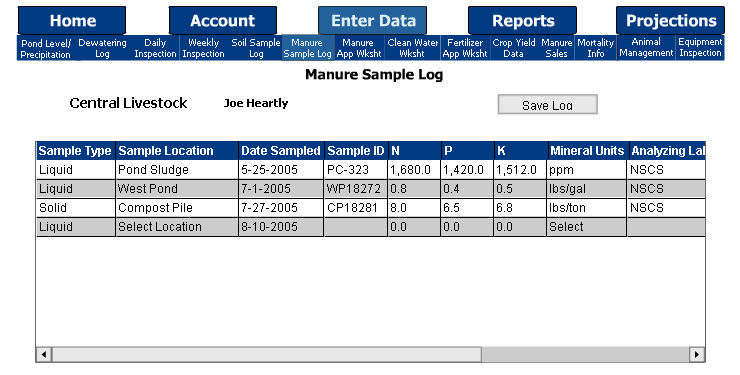Click empty Sample ID field in last row
Image resolution: width=740 pixels, height=375 pixels.
pyautogui.click(x=356, y=227)
